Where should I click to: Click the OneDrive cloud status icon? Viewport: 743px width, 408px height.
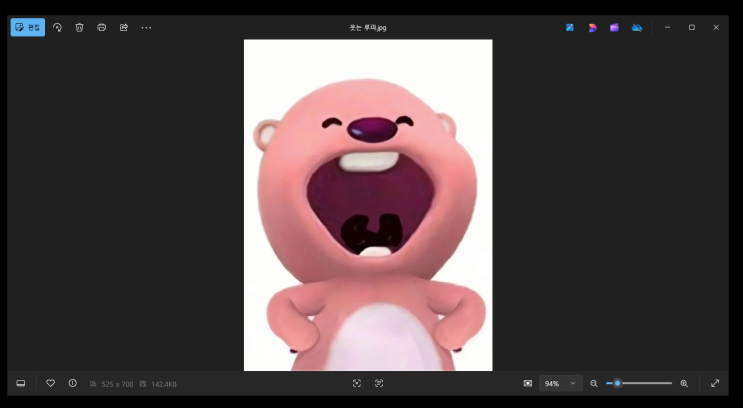[x=637, y=27]
